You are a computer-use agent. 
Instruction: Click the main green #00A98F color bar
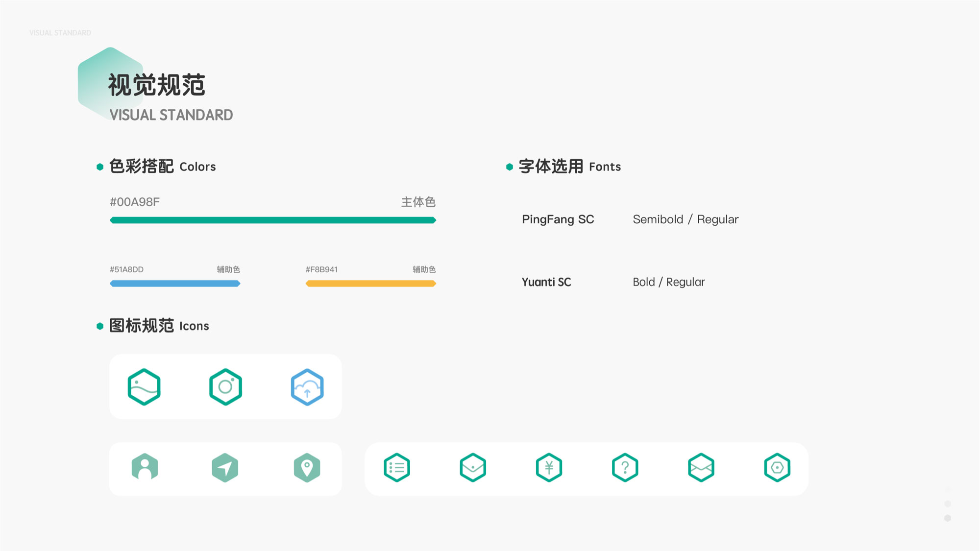pos(273,220)
